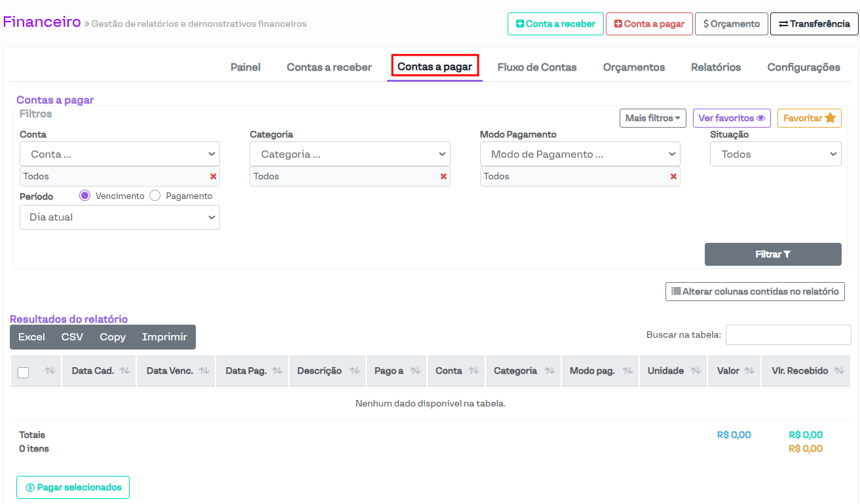Choose the Pagamento radio option
The image size is (860, 504).
(x=155, y=196)
